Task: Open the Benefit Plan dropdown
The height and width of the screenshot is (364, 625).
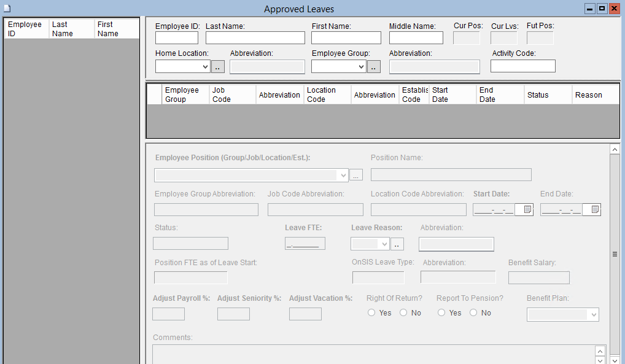Action: 593,315
